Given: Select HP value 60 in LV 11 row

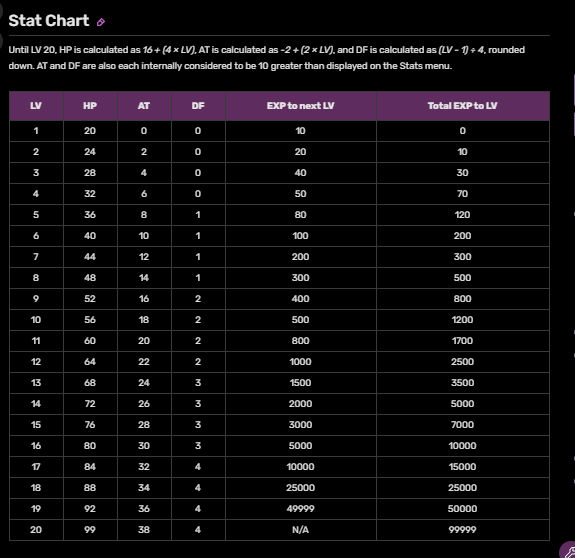Looking at the screenshot, I should pos(90,341).
